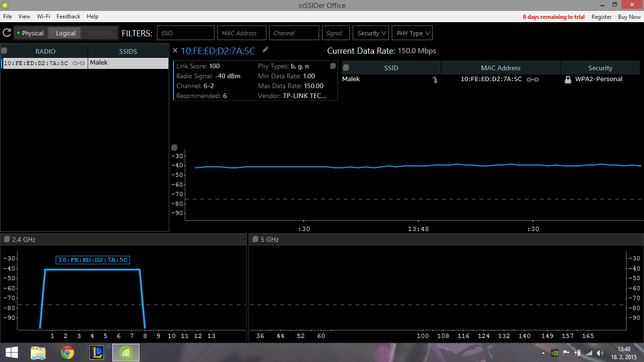Copy the signal-over-time graph

[x=174, y=148]
